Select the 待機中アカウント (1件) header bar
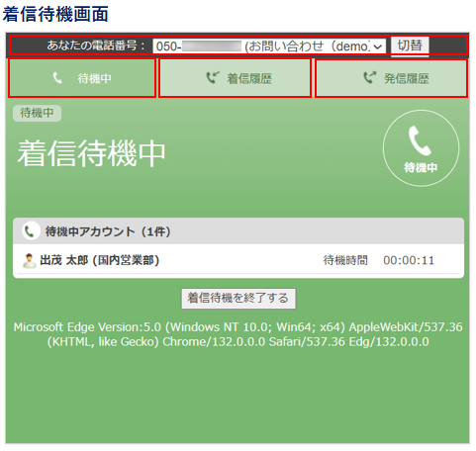The width and height of the screenshot is (476, 451). coord(238,231)
